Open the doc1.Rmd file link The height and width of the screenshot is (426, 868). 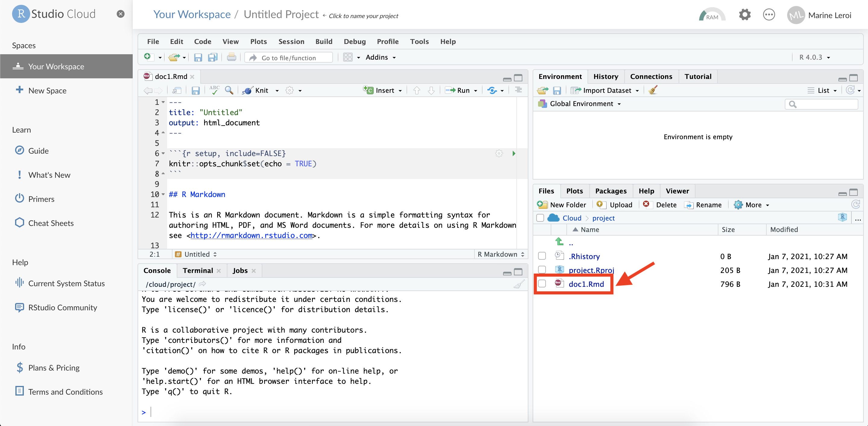(586, 284)
